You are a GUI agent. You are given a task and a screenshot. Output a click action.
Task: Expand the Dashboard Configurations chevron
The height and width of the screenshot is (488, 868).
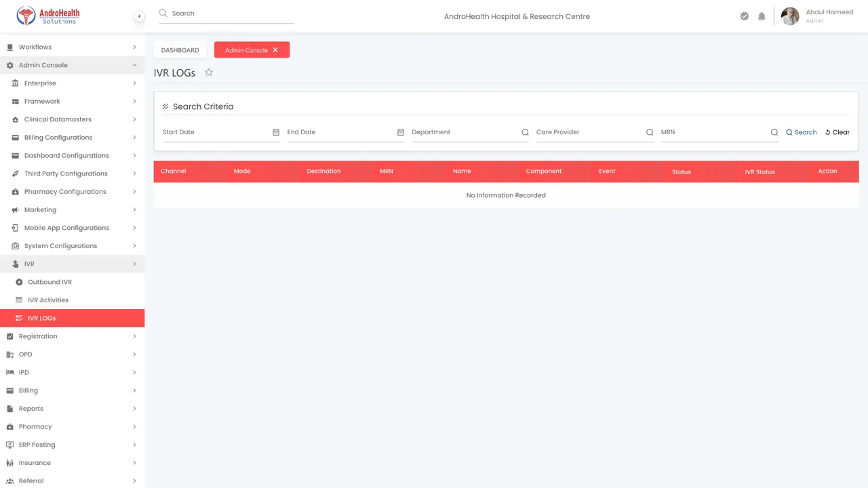tap(134, 156)
